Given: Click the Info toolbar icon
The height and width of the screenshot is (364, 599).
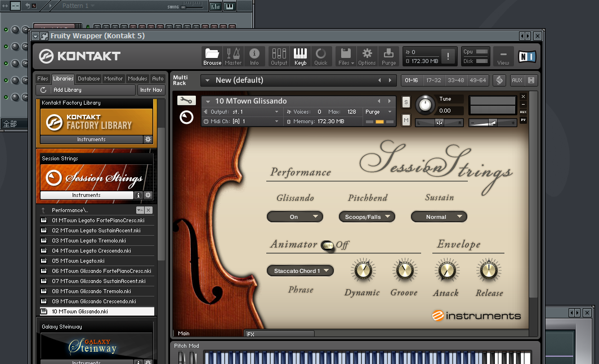Looking at the screenshot, I should [x=254, y=56].
